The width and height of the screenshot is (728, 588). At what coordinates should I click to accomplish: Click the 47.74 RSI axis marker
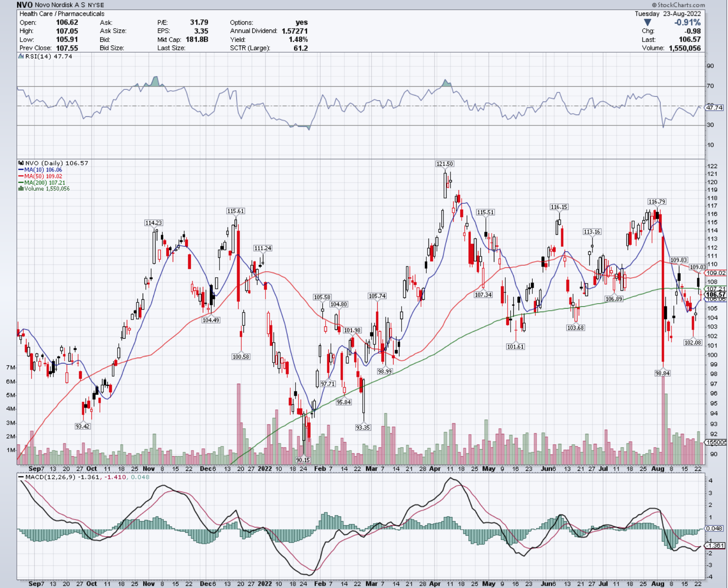pyautogui.click(x=715, y=107)
